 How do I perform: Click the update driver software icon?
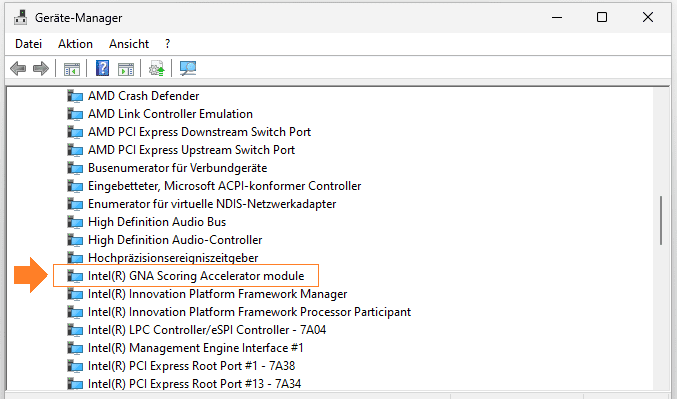(156, 69)
